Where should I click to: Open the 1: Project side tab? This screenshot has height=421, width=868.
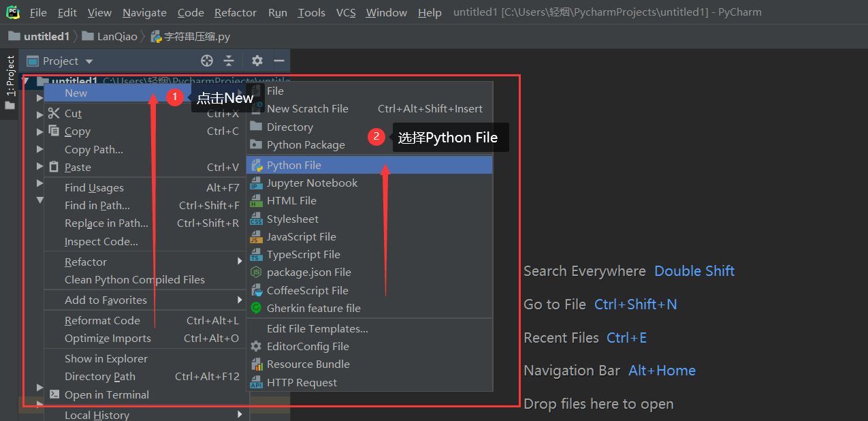point(10,75)
